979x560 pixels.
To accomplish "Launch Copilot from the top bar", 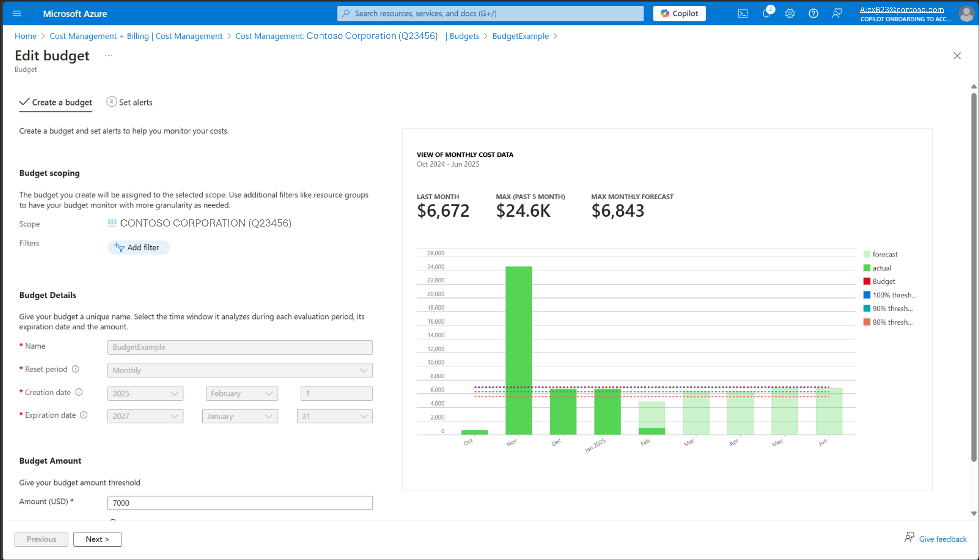I will click(x=679, y=13).
